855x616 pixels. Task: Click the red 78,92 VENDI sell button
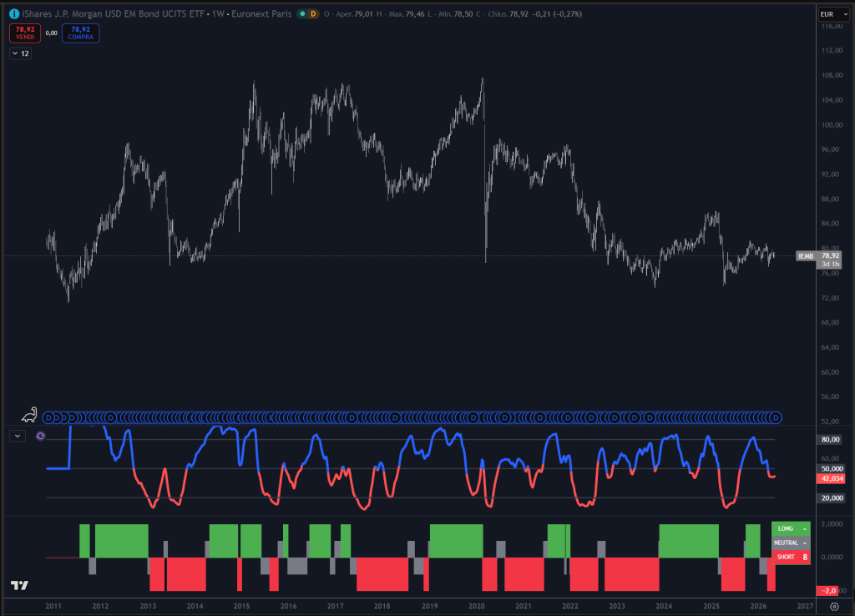tap(25, 33)
